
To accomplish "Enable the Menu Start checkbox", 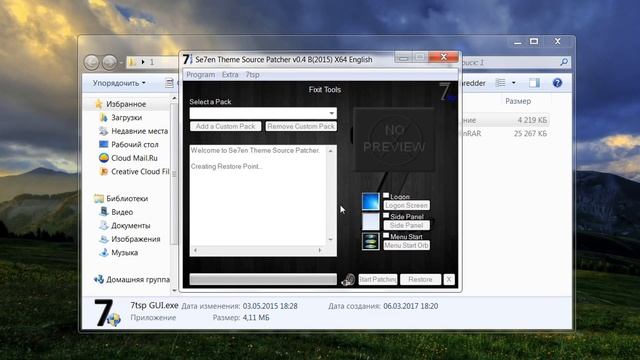I will (x=386, y=236).
